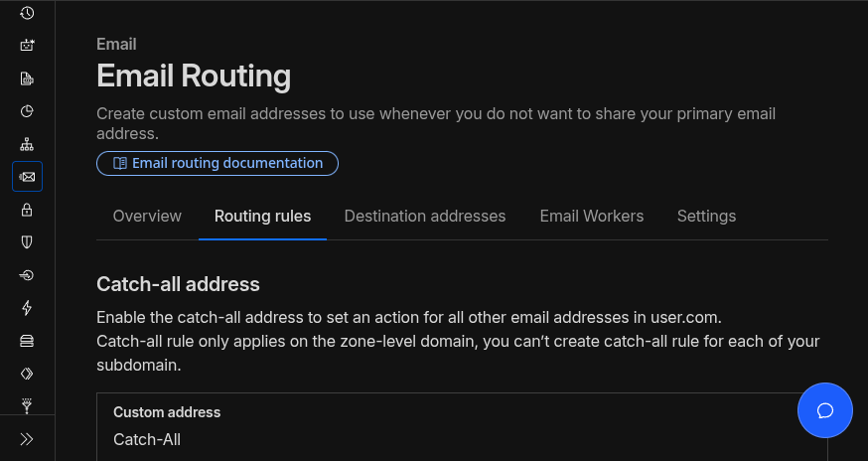Click the document log icon in sidebar
This screenshot has width=868, height=461.
27,78
